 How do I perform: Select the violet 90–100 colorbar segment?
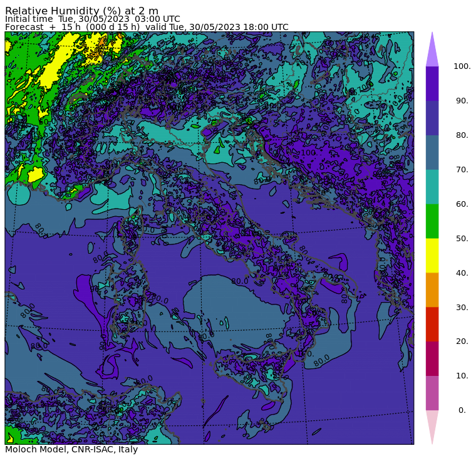coord(432,83)
